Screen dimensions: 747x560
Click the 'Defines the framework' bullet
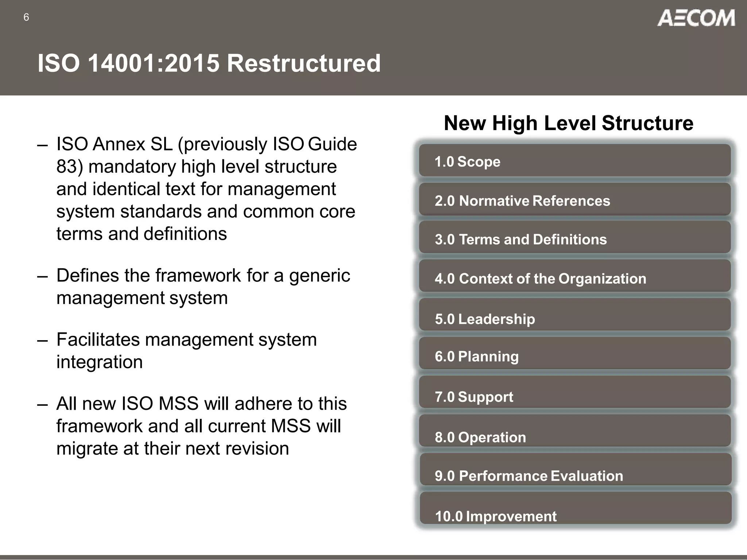(x=194, y=287)
